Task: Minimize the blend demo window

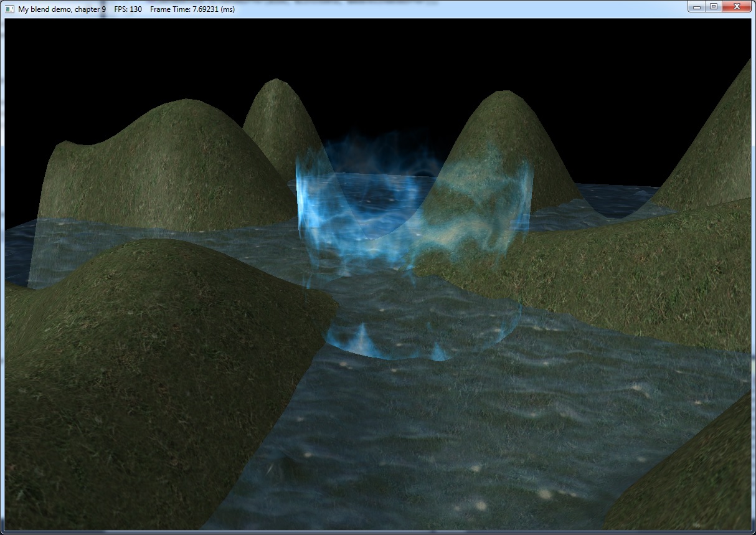Action: [697, 7]
